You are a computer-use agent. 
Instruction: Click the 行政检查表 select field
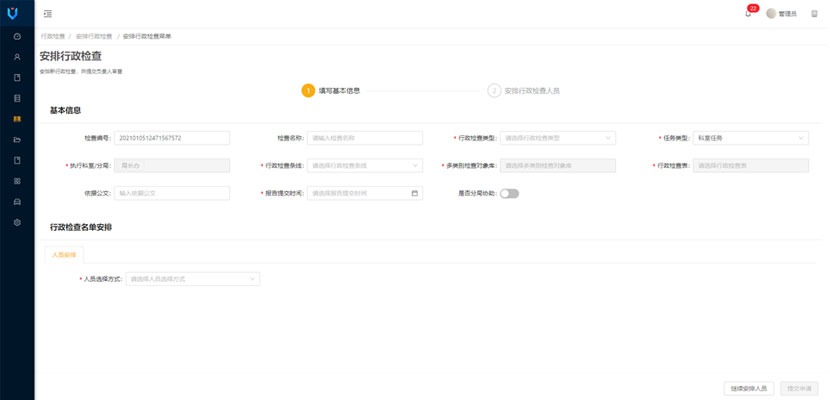pyautogui.click(x=751, y=166)
